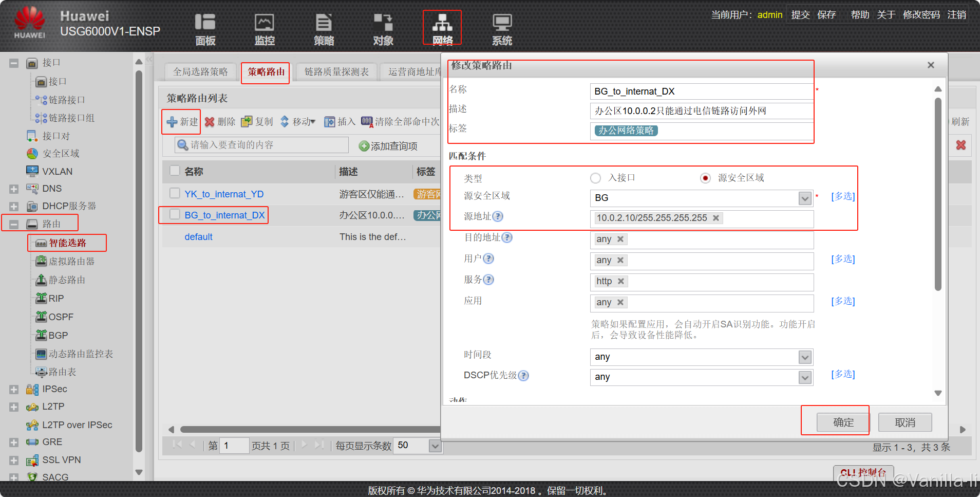The height and width of the screenshot is (497, 980).
Task: Click the 清除全部命中次数 icon
Action: click(x=367, y=122)
